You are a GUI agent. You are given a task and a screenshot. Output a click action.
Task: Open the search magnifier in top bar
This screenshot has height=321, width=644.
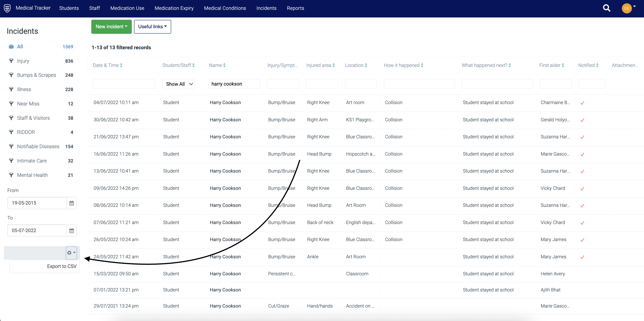[606, 8]
